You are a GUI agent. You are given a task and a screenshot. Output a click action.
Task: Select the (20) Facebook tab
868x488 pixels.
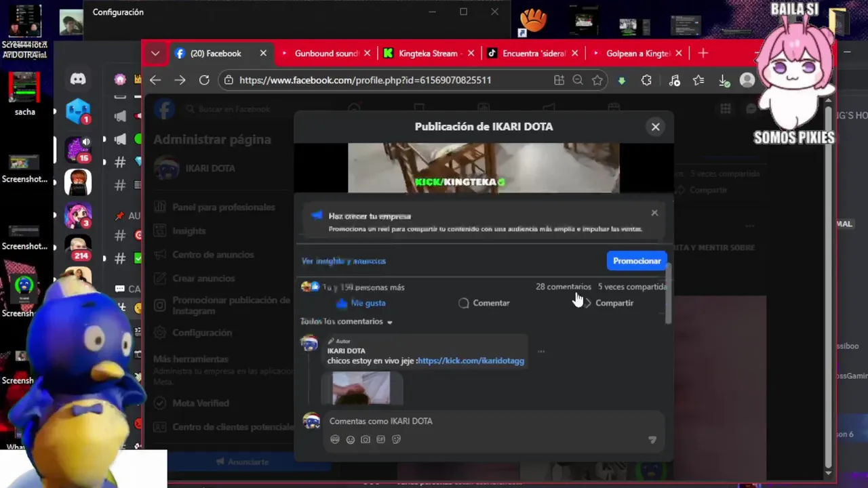(216, 54)
